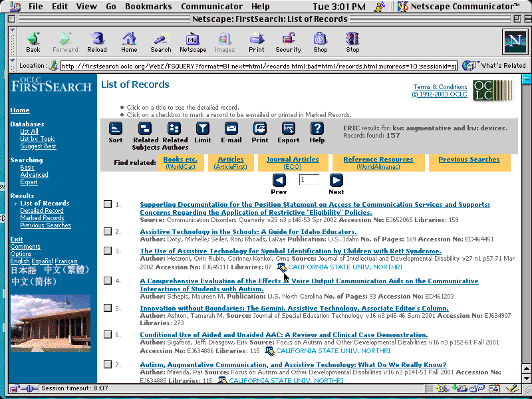Click the Español language link
Viewport: 532px width, 399px height.
pos(42,261)
